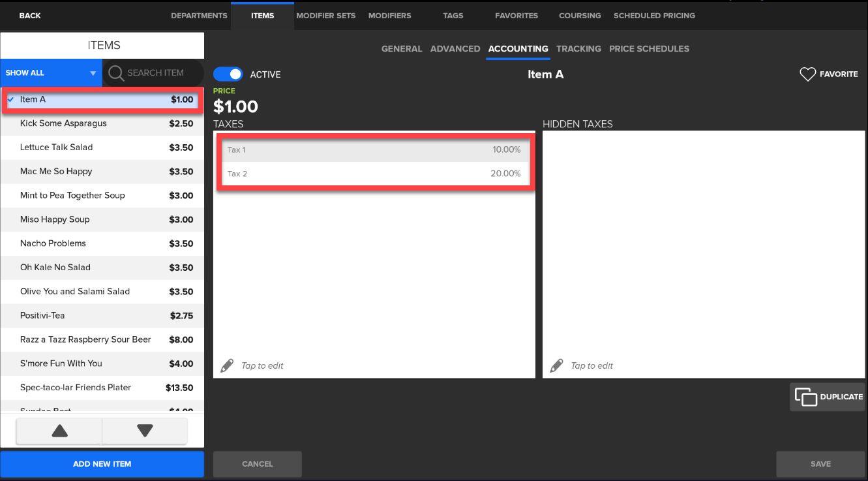Click the Add New Item button
The height and width of the screenshot is (481, 868).
pos(102,464)
